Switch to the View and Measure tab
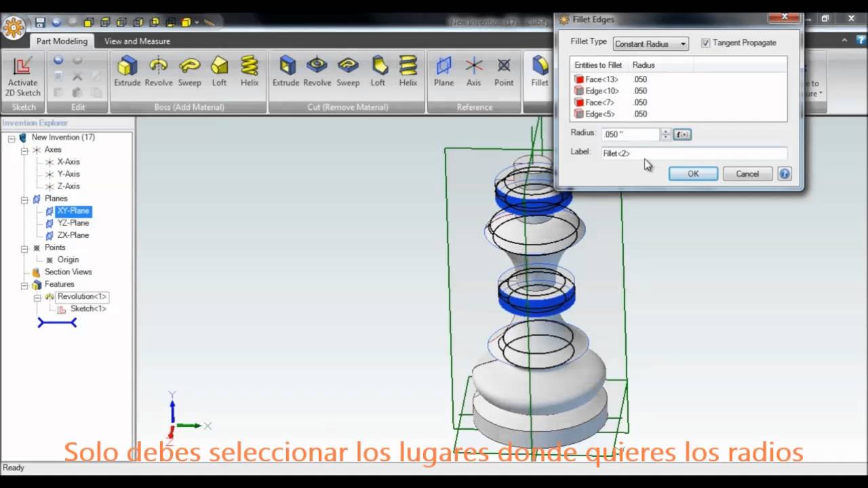Image resolution: width=868 pixels, height=488 pixels. [x=137, y=41]
